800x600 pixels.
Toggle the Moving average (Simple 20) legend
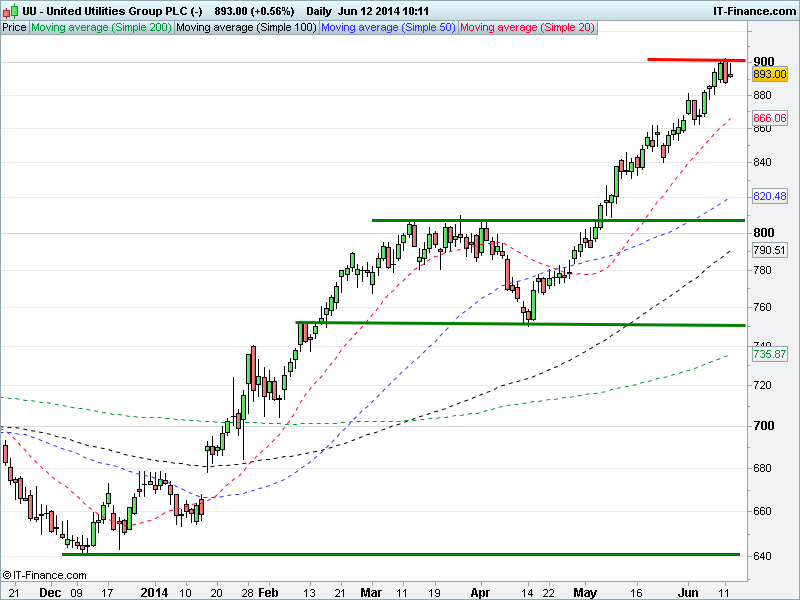(x=526, y=28)
